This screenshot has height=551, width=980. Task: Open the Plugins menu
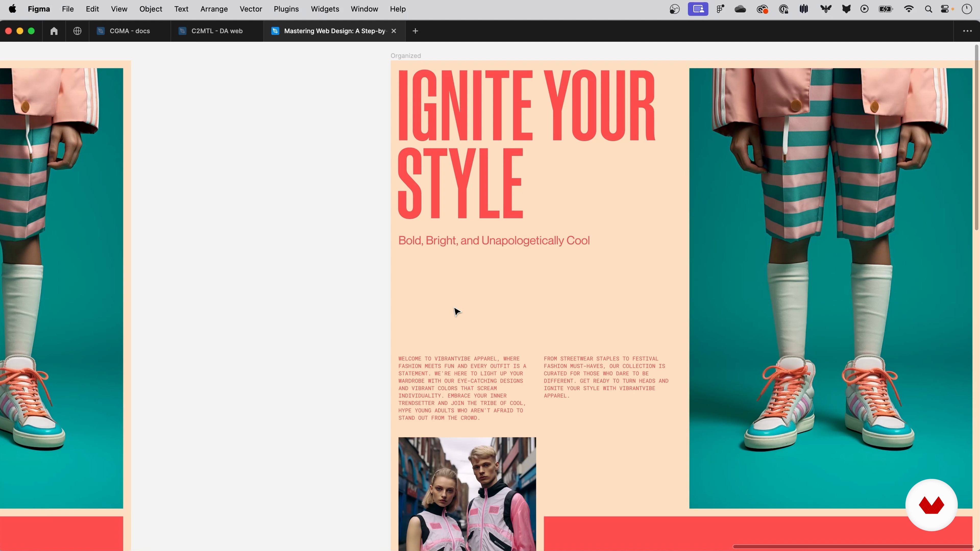tap(286, 9)
